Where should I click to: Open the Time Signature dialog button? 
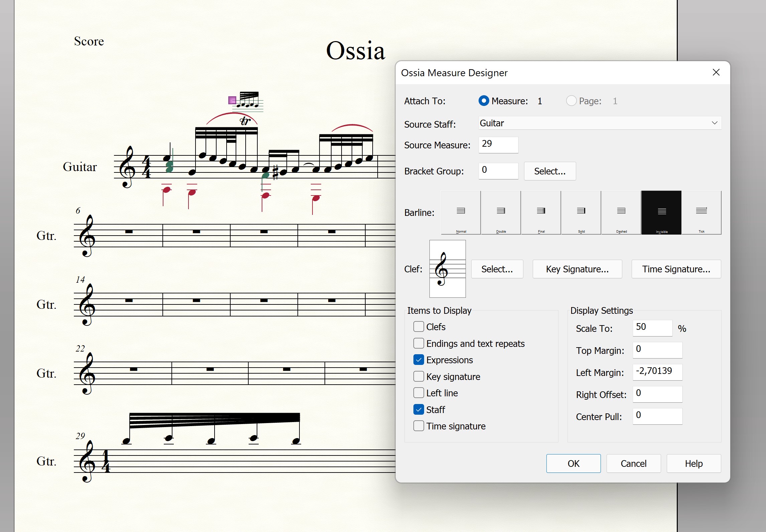point(676,269)
